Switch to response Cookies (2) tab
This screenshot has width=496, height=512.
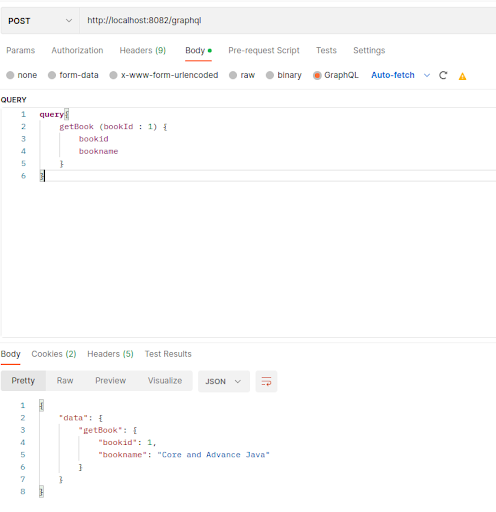click(54, 354)
